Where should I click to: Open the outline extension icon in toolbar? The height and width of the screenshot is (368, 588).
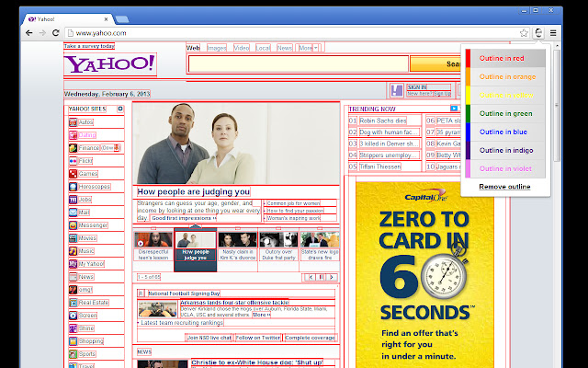pyautogui.click(x=538, y=33)
